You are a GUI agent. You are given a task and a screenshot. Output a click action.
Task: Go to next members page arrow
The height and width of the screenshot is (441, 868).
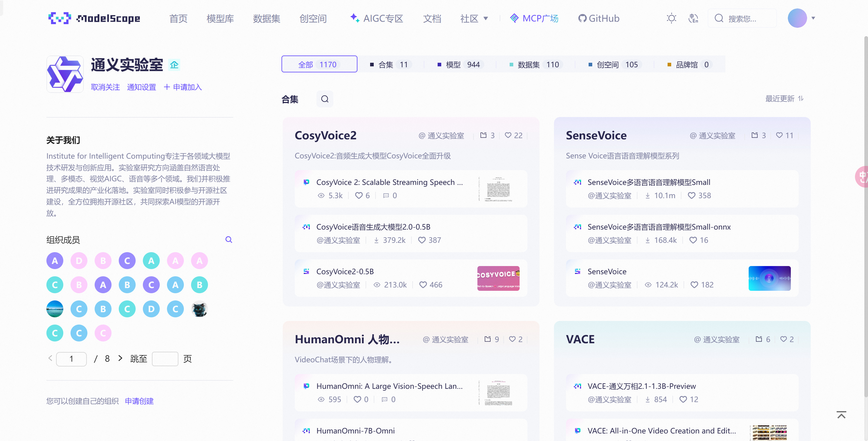pyautogui.click(x=120, y=358)
